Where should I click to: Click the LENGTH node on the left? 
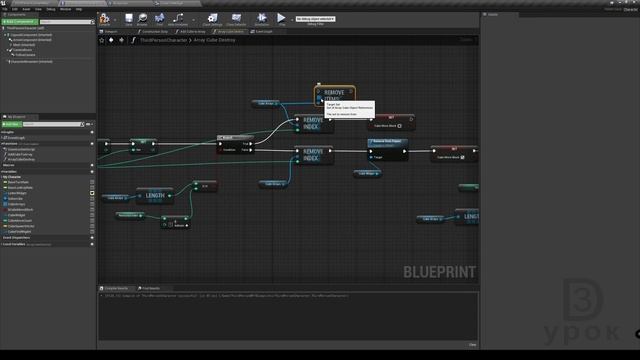pos(155,196)
